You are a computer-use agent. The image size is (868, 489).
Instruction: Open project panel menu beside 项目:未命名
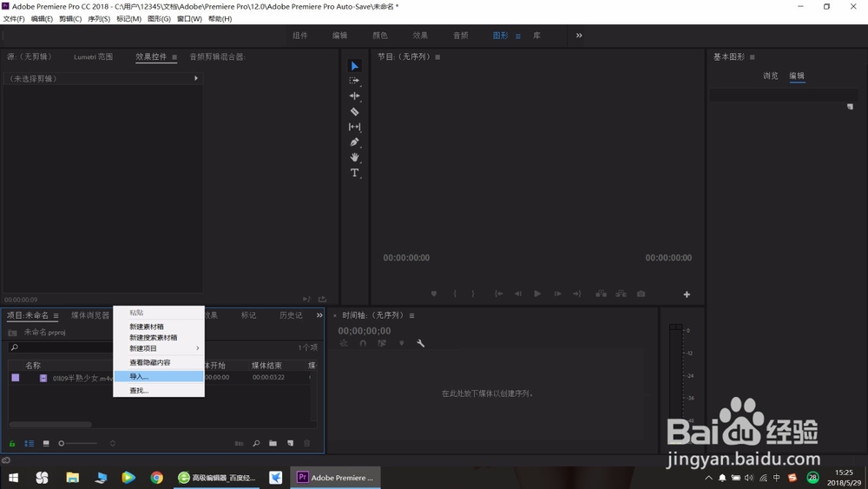point(56,315)
